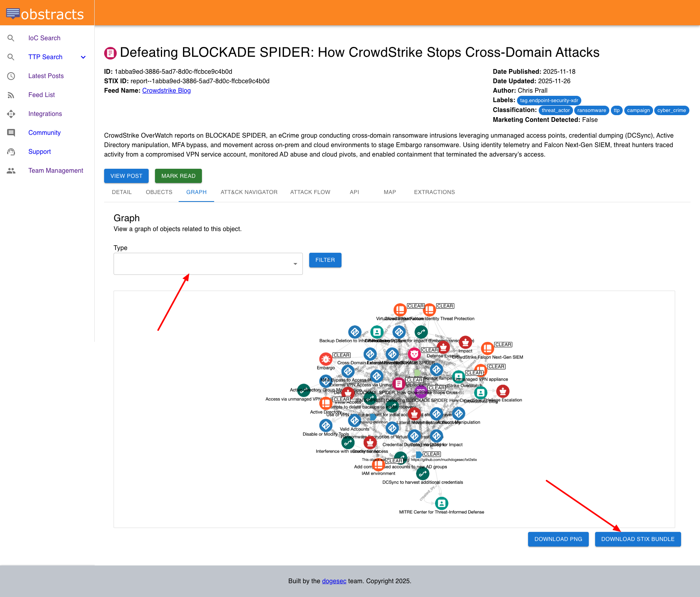700x597 pixels.
Task: Select the MITRE Center for Threat-Informed Defense node
Action: [441, 503]
